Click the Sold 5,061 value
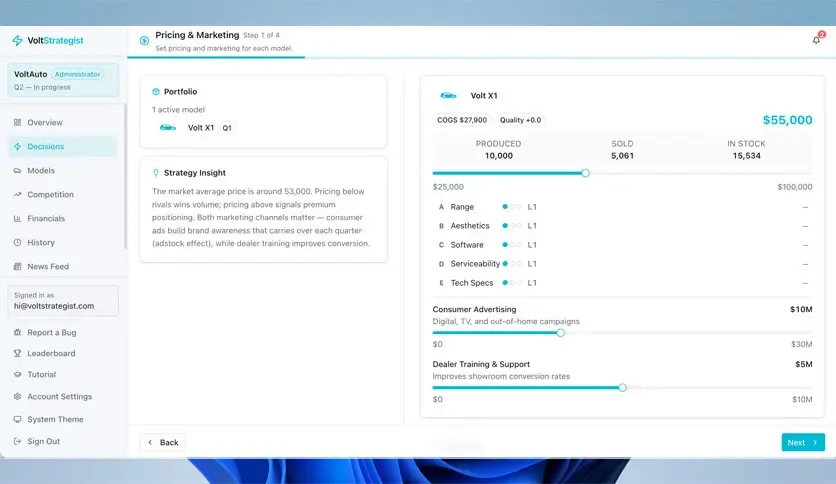 tap(622, 156)
